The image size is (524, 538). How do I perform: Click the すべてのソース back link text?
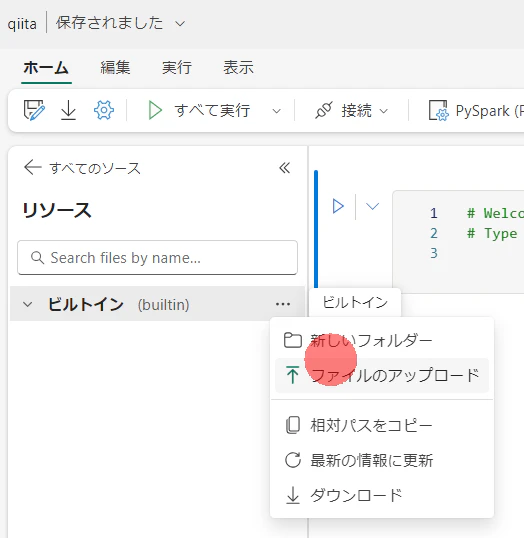[95, 168]
